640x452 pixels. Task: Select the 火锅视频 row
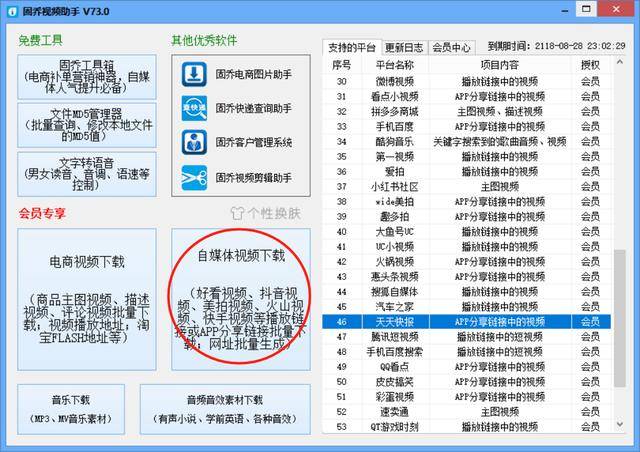click(x=467, y=262)
